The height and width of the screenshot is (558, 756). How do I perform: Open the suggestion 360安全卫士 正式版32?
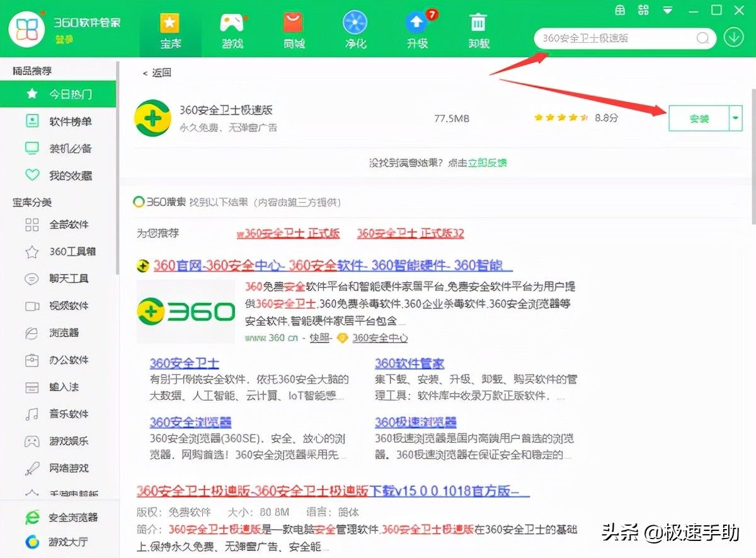pyautogui.click(x=411, y=234)
